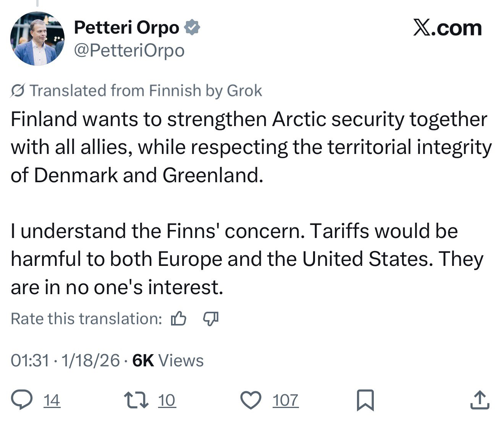Click the reply speech bubble icon

(x=22, y=400)
